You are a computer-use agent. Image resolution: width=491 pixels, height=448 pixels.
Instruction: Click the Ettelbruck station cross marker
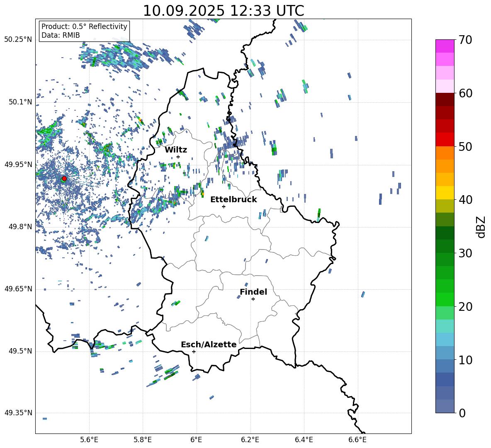224,206
